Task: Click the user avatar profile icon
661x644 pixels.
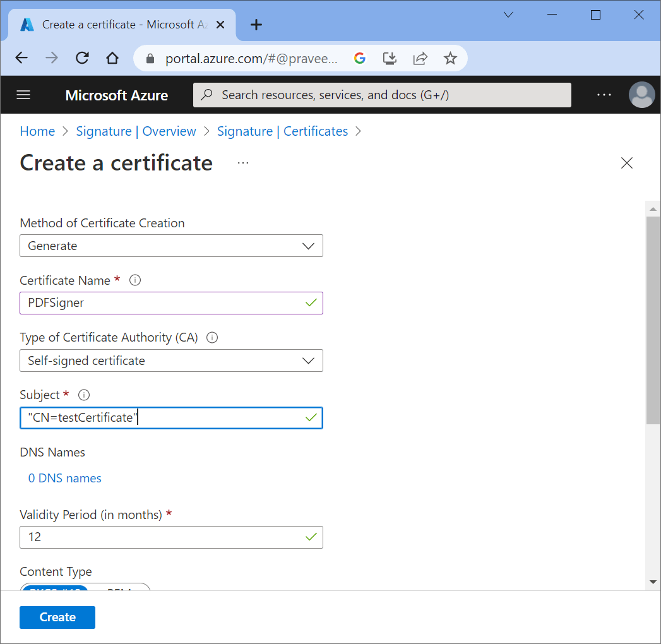Action: (641, 95)
